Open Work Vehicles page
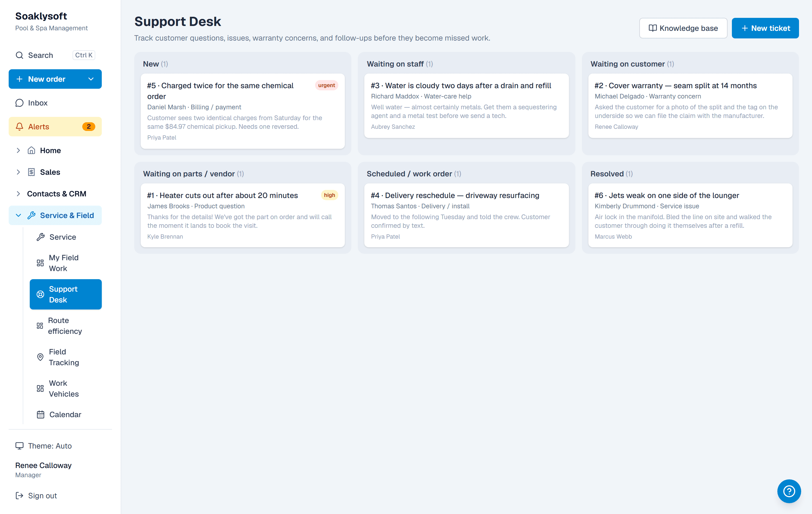The width and height of the screenshot is (812, 514). 66,388
